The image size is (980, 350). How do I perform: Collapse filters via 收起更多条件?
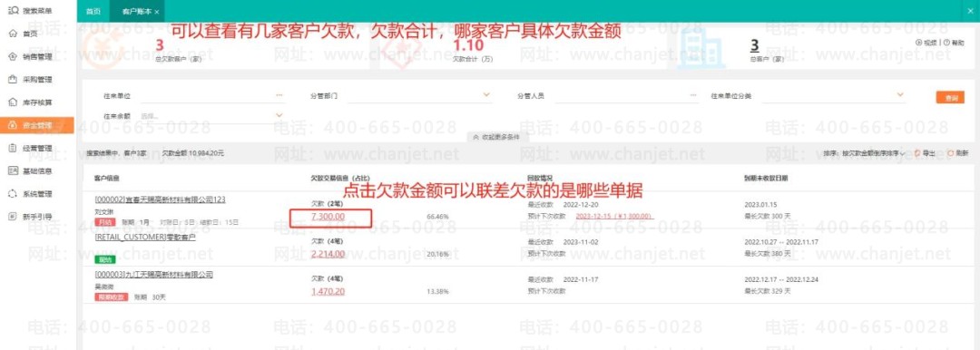(x=496, y=137)
